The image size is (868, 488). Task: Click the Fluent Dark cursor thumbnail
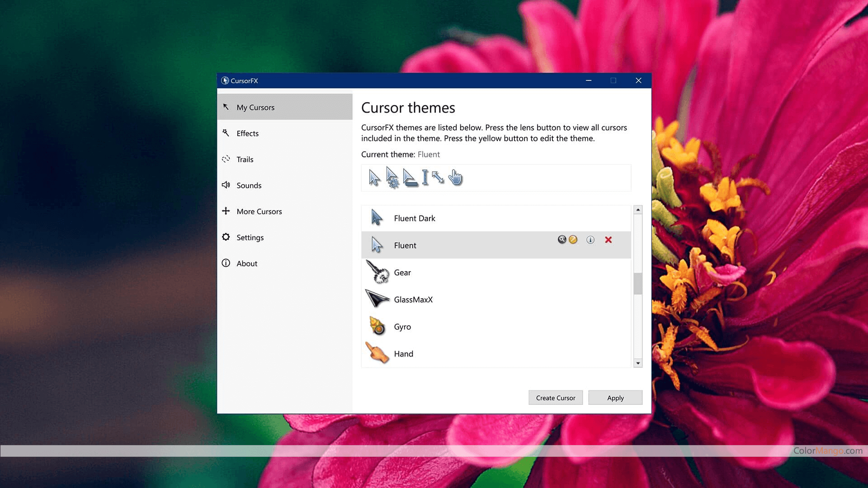click(377, 217)
